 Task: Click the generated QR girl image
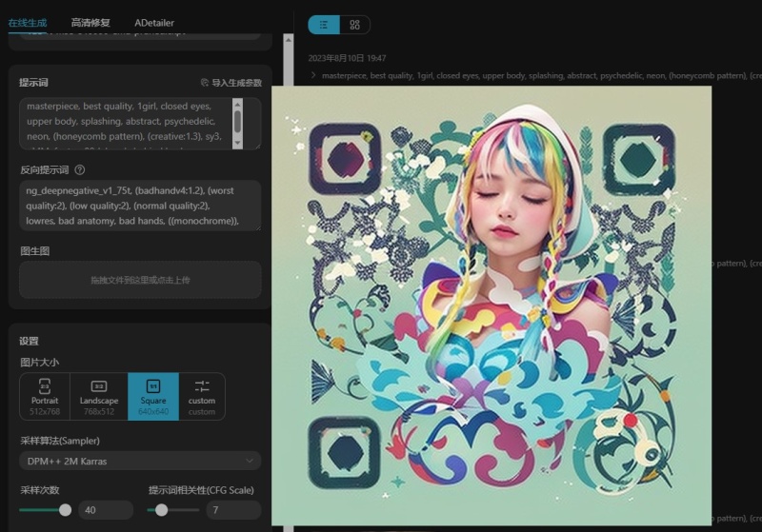(491, 305)
